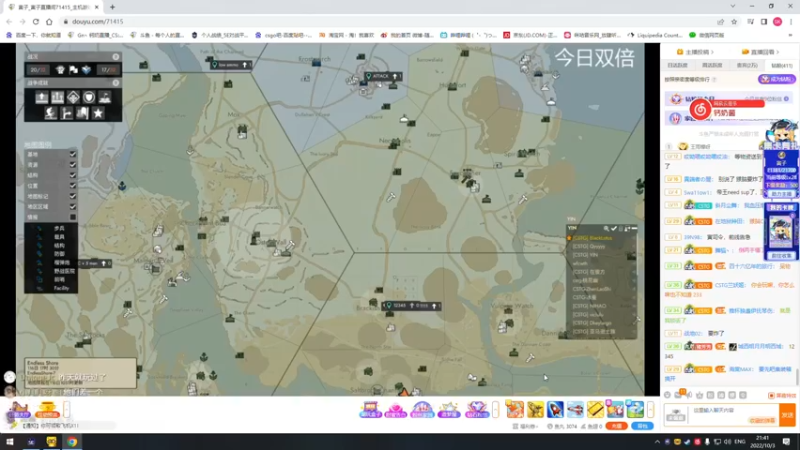The width and height of the screenshot is (800, 450).
Task: Click the emblem icon beside 20 counter
Action: click(x=60, y=70)
